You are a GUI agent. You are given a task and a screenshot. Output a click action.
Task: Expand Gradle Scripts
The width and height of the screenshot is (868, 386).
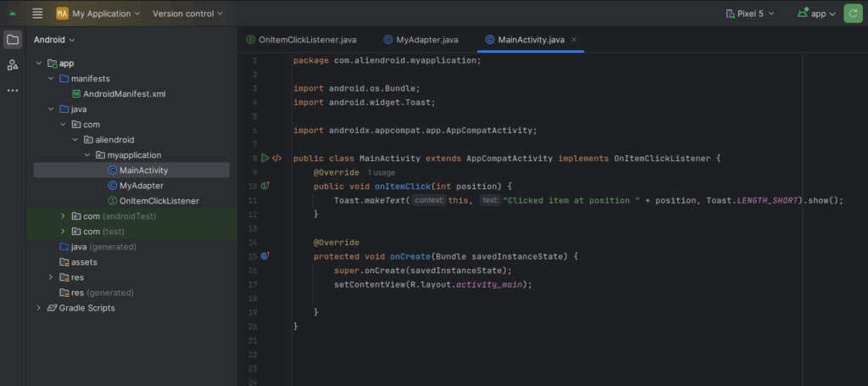pos(39,308)
